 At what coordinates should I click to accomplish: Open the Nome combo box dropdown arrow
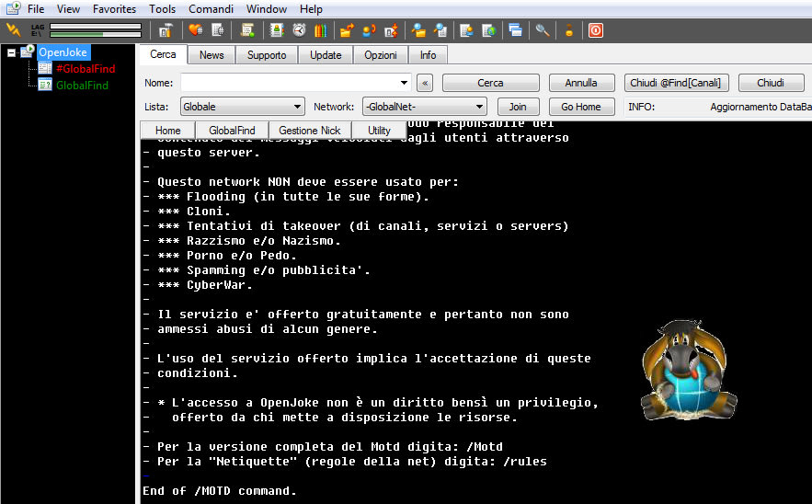pyautogui.click(x=404, y=83)
